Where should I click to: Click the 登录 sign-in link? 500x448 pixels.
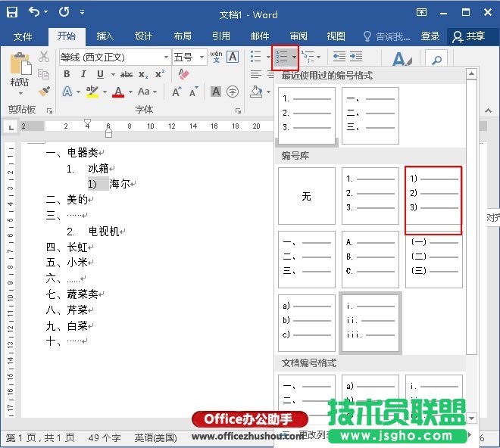coord(430,36)
